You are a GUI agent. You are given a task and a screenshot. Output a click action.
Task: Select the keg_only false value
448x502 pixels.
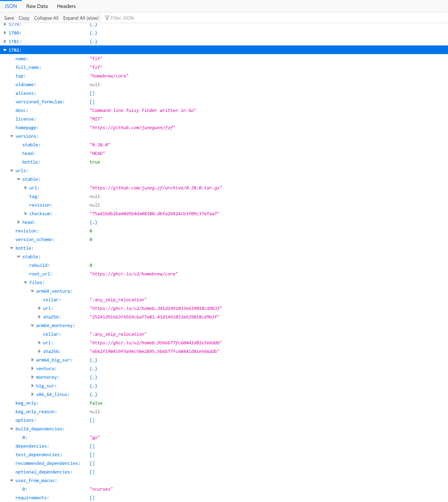pos(96,403)
